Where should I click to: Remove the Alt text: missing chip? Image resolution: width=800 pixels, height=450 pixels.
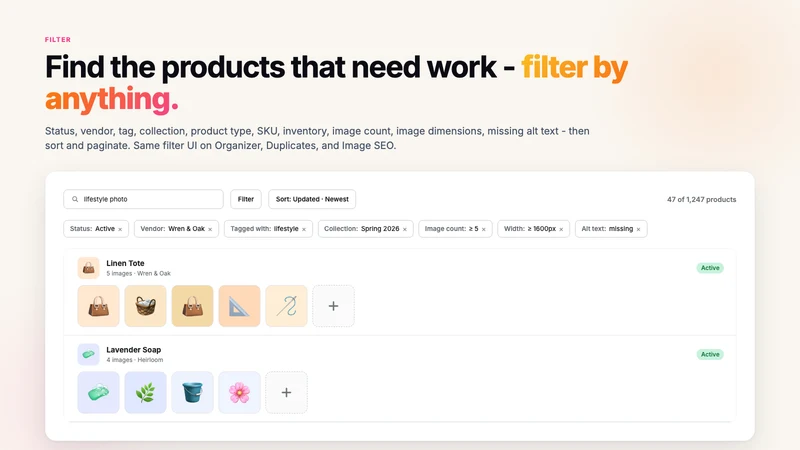638,230
